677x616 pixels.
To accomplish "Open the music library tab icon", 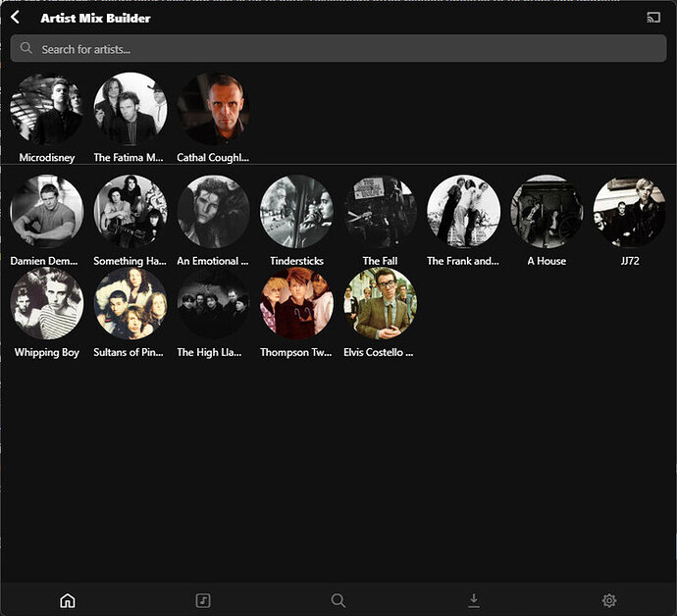I will click(x=203, y=600).
